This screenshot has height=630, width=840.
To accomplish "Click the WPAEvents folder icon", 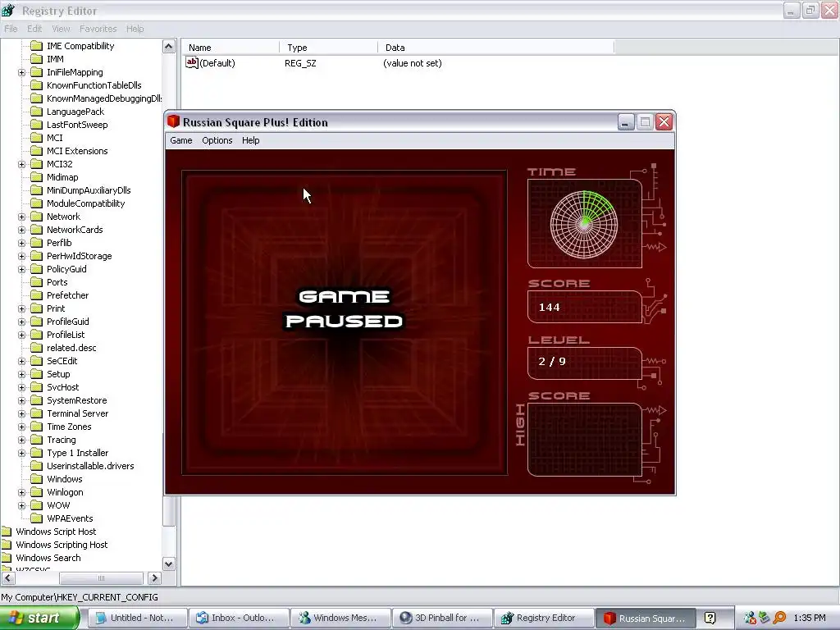I will [36, 518].
